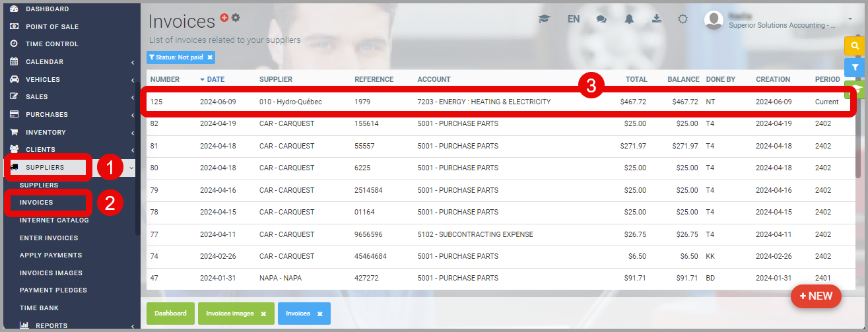Open the blue filter button on the right

tap(854, 67)
